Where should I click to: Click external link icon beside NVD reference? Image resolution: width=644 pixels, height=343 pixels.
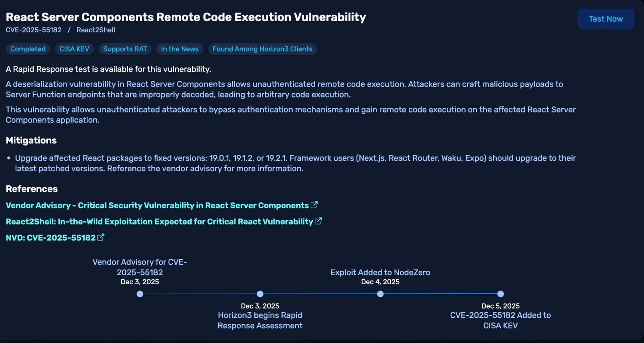(101, 237)
